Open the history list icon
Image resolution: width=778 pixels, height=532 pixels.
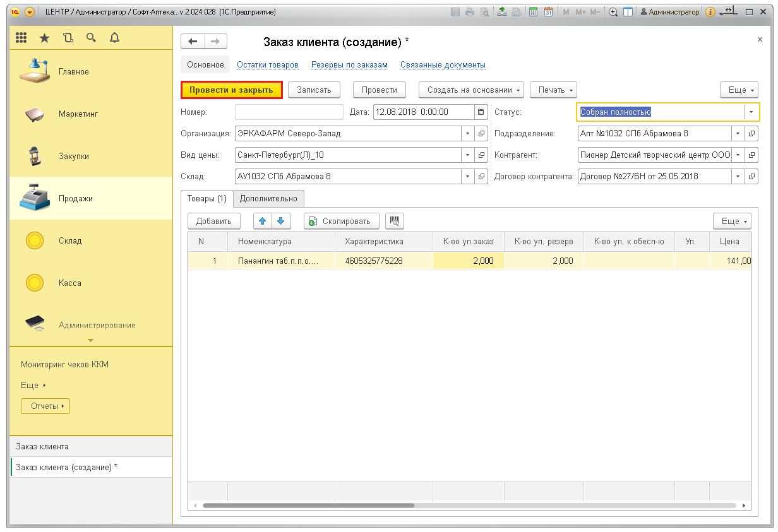coord(68,38)
